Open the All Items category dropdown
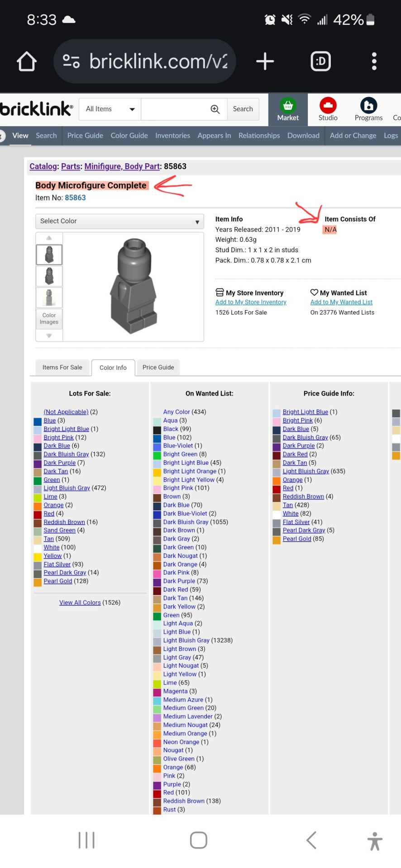The height and width of the screenshot is (868, 401). [x=110, y=109]
